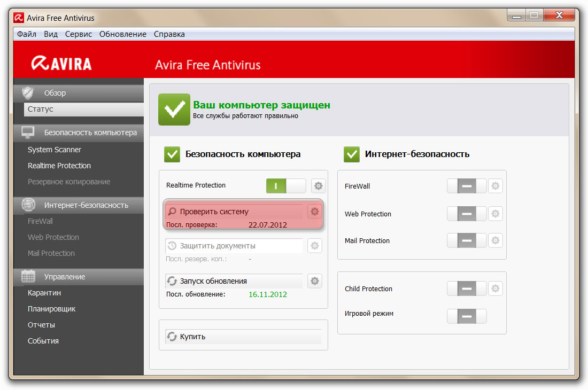Click green checkmark next to Интернет-безопасность heading
588x390 pixels.
coord(352,154)
